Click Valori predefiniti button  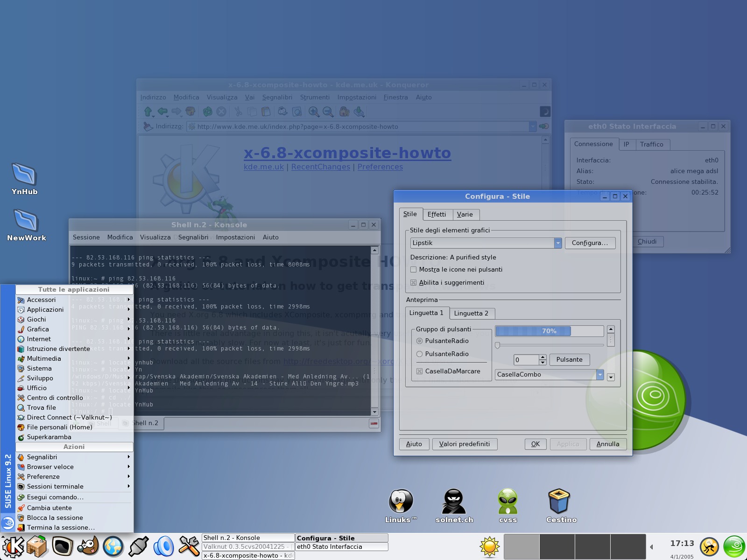(x=465, y=444)
